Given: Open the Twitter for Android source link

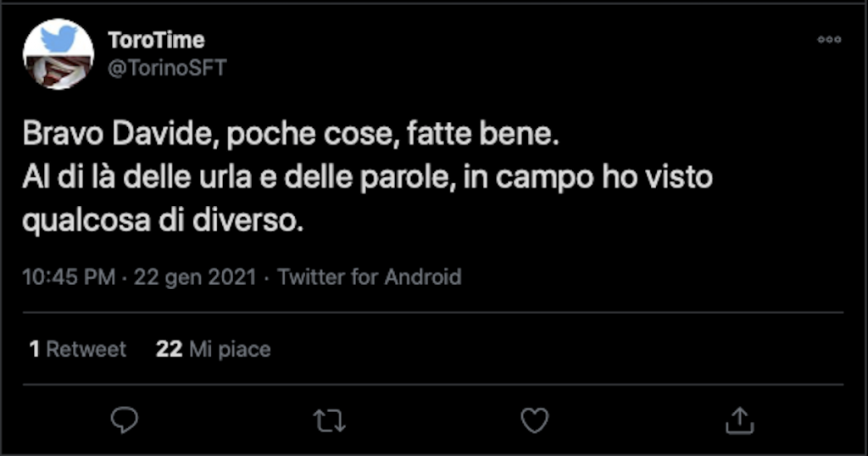Looking at the screenshot, I should tap(370, 277).
